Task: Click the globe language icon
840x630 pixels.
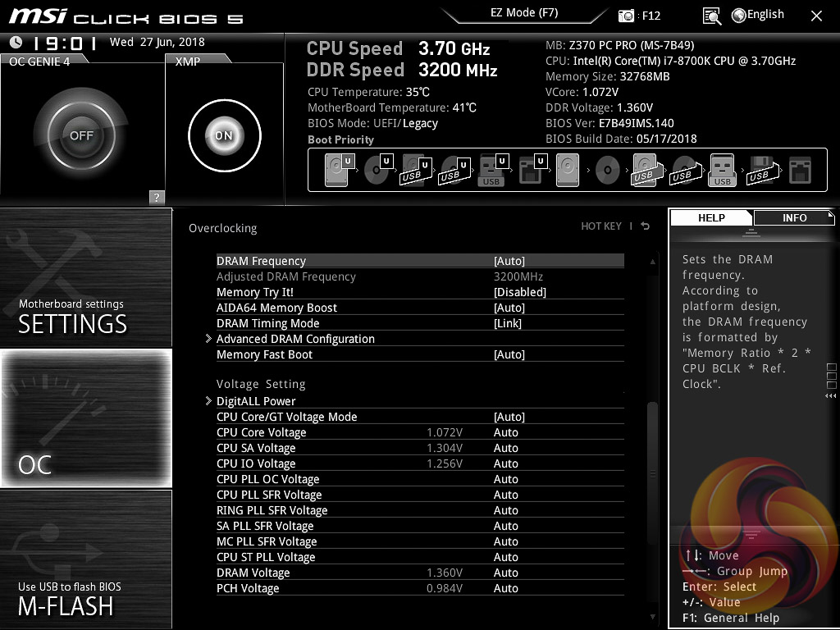Action: [x=739, y=16]
